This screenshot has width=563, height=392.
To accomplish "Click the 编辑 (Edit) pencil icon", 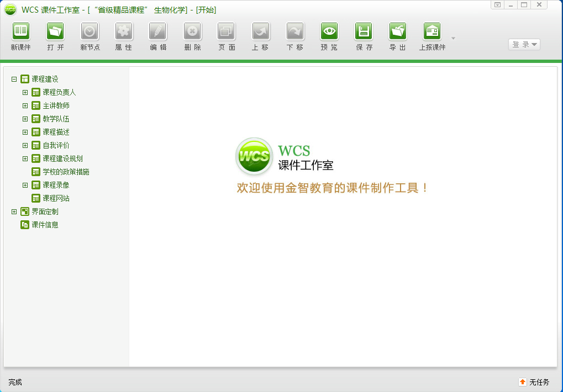I will tap(158, 31).
